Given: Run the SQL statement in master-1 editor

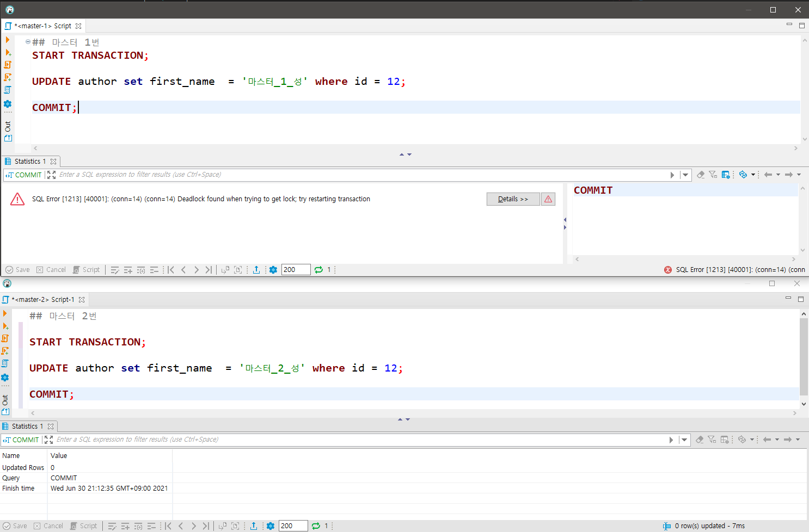Looking at the screenshot, I should 8,40.
